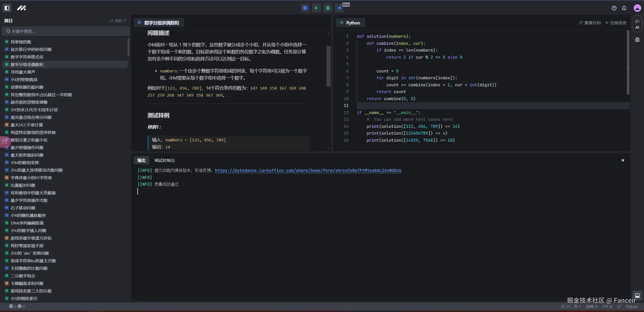The width and height of the screenshot is (644, 312).
Task: Collapse the 数字分组求偶数和 problem header arrow
Action: tap(139, 23)
